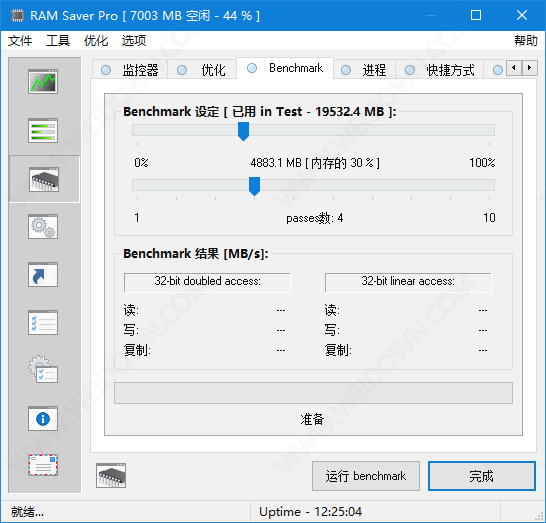This screenshot has height=523, width=546.
Task: Click the 就绪... status text
Action: click(27, 512)
